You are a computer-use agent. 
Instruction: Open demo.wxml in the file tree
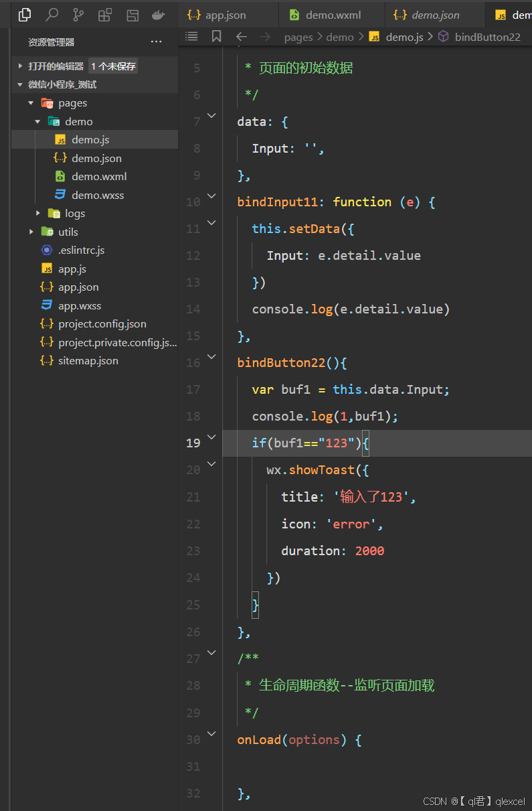pyautogui.click(x=95, y=176)
